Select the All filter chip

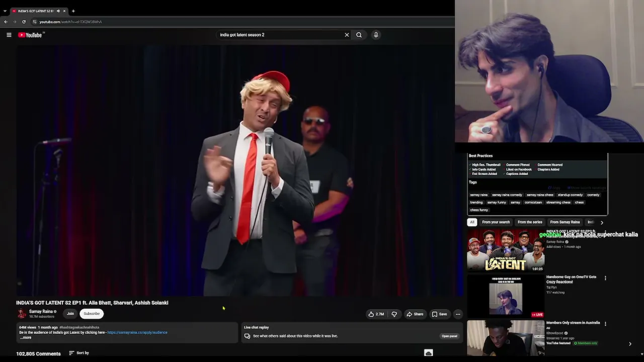[472, 222]
